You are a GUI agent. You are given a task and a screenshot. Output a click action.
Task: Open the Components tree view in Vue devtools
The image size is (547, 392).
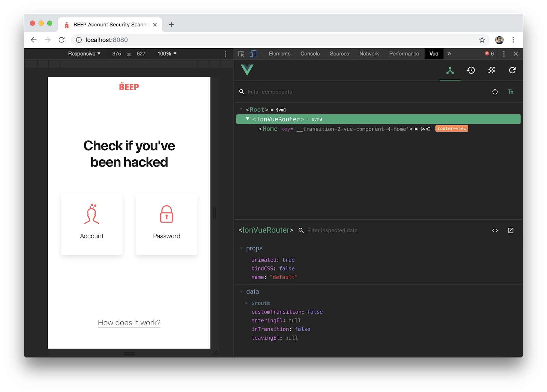point(450,70)
